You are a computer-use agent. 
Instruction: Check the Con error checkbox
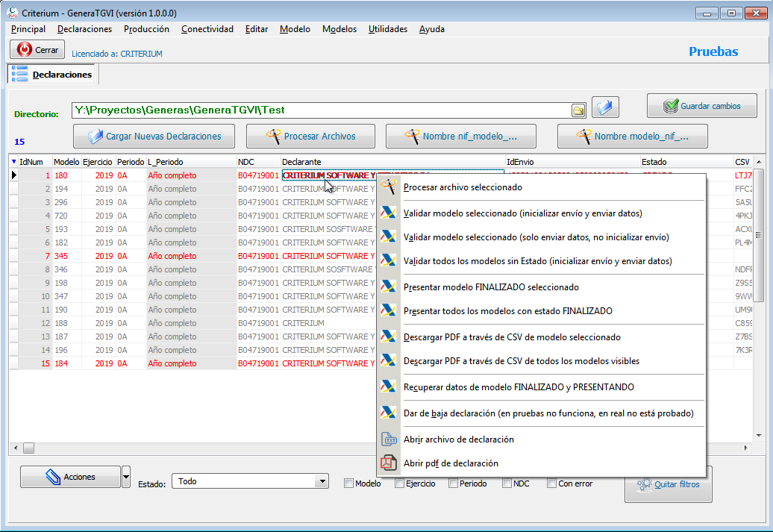point(552,484)
